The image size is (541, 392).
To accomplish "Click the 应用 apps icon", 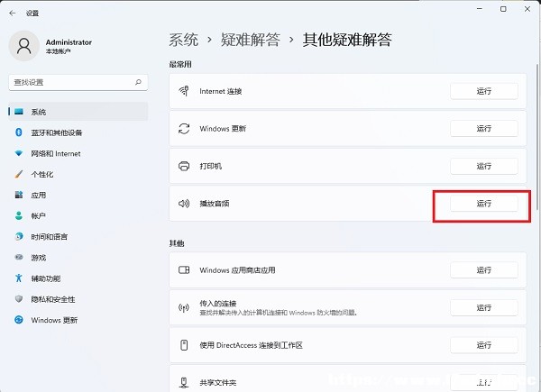I will click(x=19, y=195).
